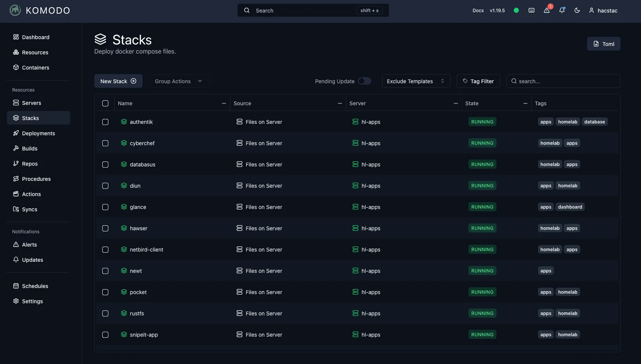
Task: Click the green websocket status indicator
Action: [516, 10]
